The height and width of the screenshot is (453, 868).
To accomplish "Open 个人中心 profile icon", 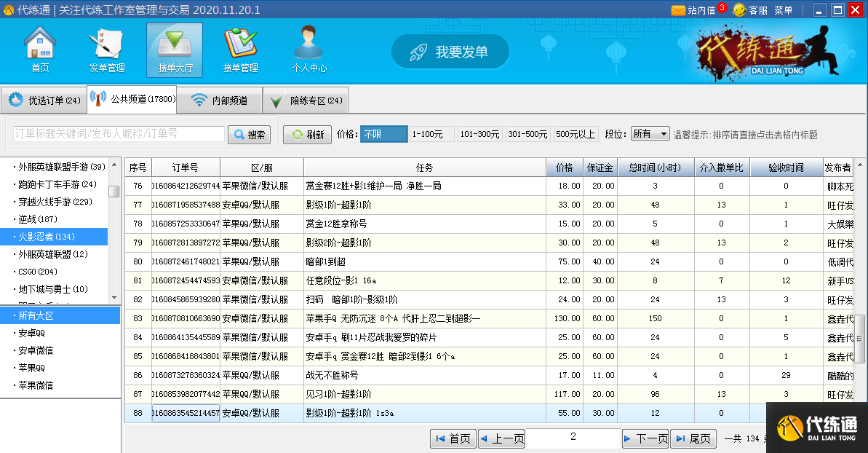I will [308, 50].
